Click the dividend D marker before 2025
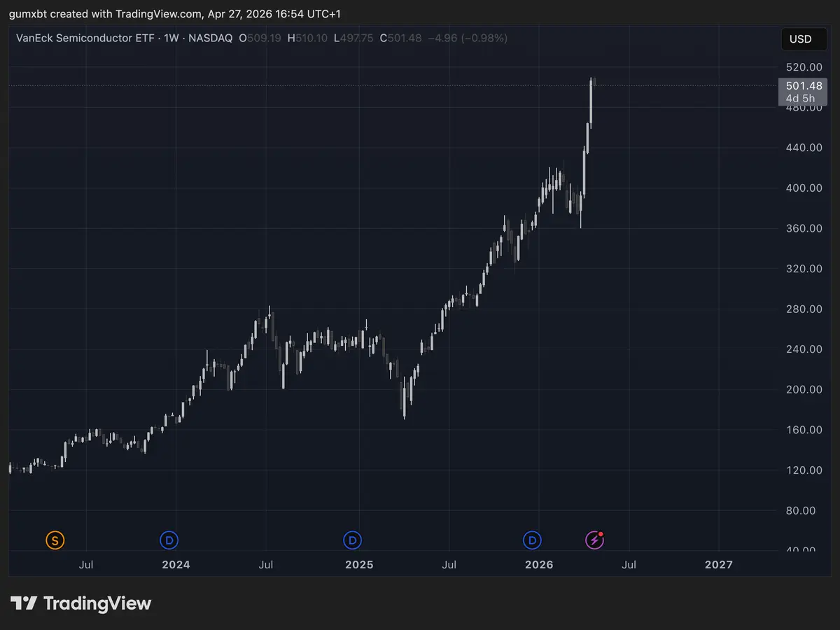The height and width of the screenshot is (630, 840). pyautogui.click(x=351, y=540)
